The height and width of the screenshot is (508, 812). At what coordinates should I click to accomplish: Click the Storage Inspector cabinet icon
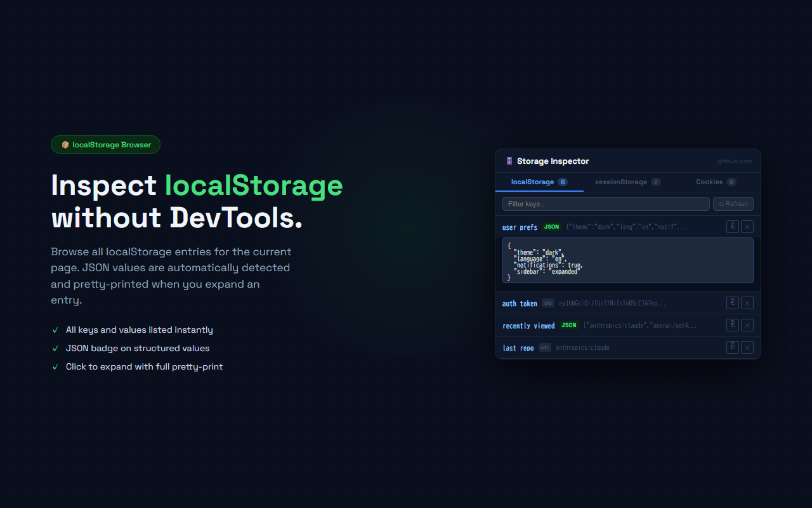point(509,161)
